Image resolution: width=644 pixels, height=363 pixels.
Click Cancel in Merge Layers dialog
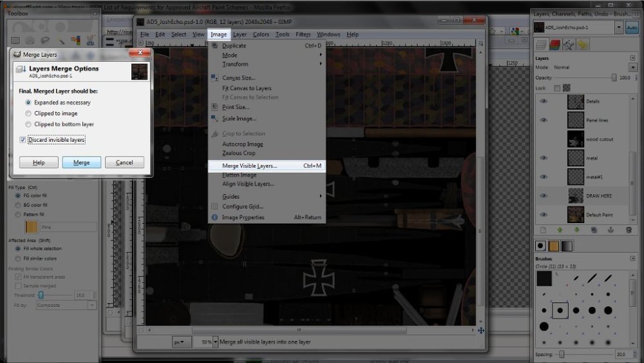(x=124, y=162)
